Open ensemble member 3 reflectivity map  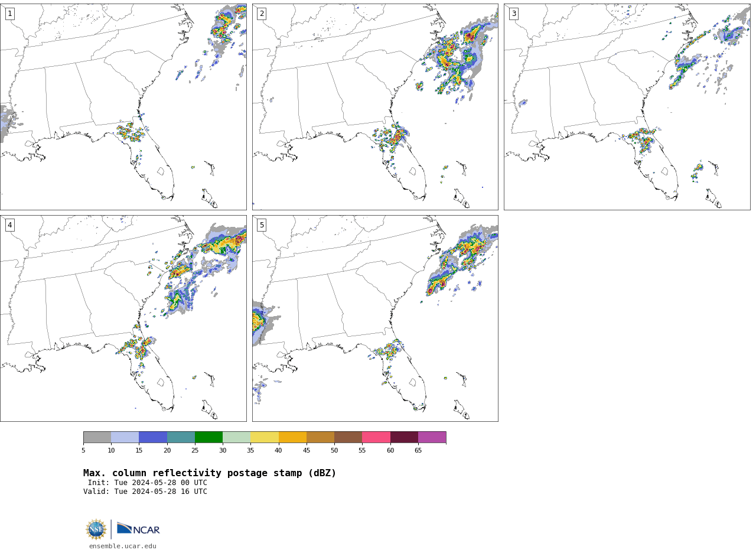627,107
